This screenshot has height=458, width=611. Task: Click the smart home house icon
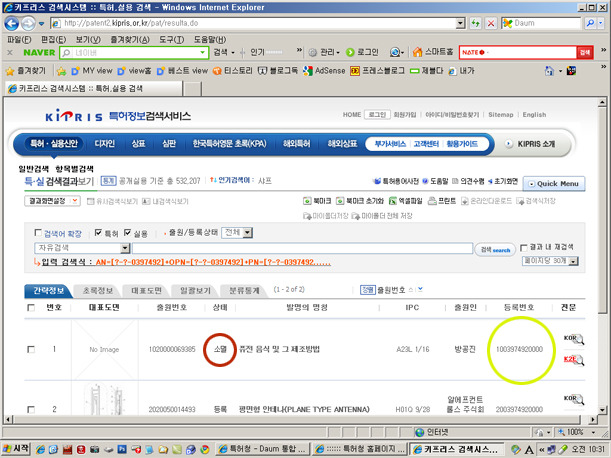pyautogui.click(x=417, y=52)
